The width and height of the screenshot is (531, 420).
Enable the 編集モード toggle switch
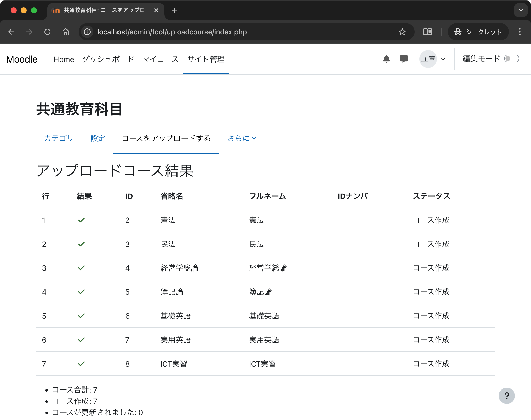pyautogui.click(x=511, y=58)
